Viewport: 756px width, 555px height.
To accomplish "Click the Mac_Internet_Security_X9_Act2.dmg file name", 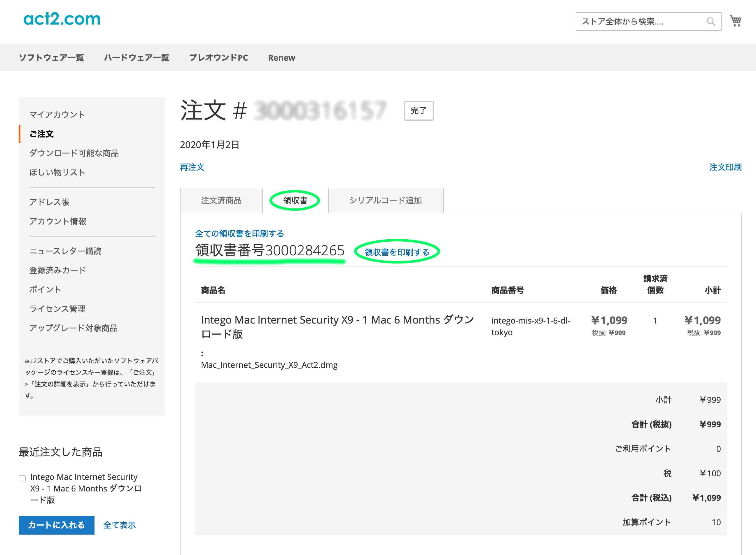I will point(269,365).
